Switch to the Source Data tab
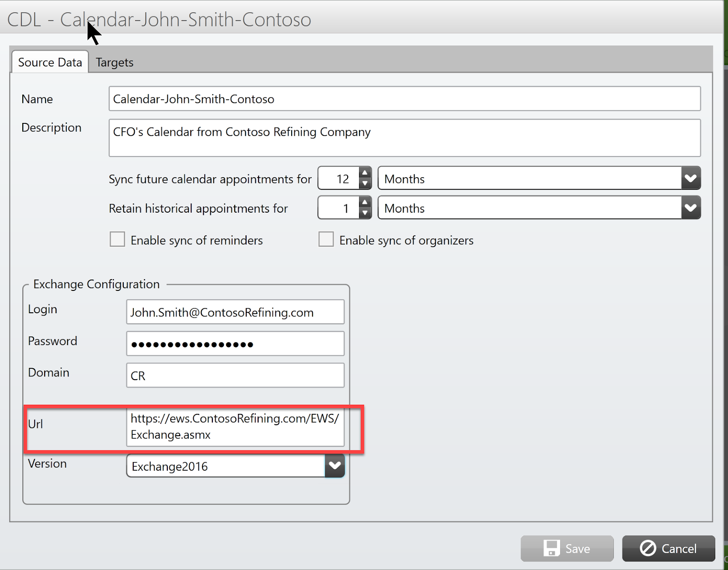Viewport: 728px width, 570px height. 50,62
